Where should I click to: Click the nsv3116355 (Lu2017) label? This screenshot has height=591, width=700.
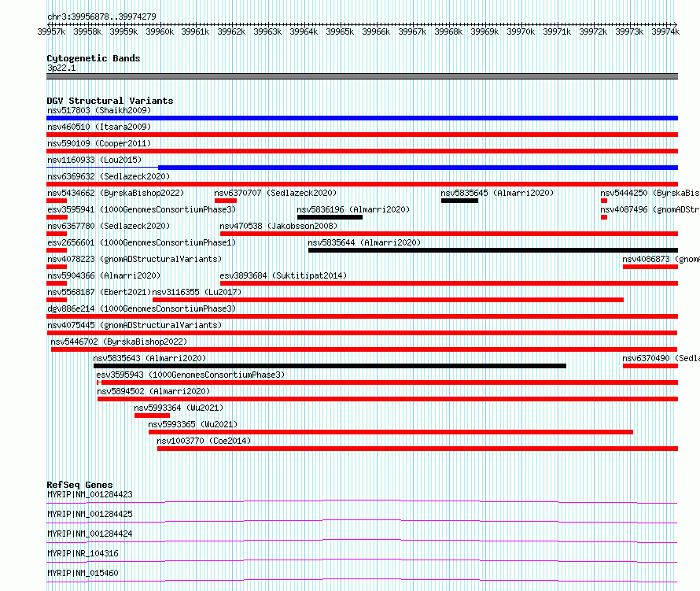click(197, 292)
